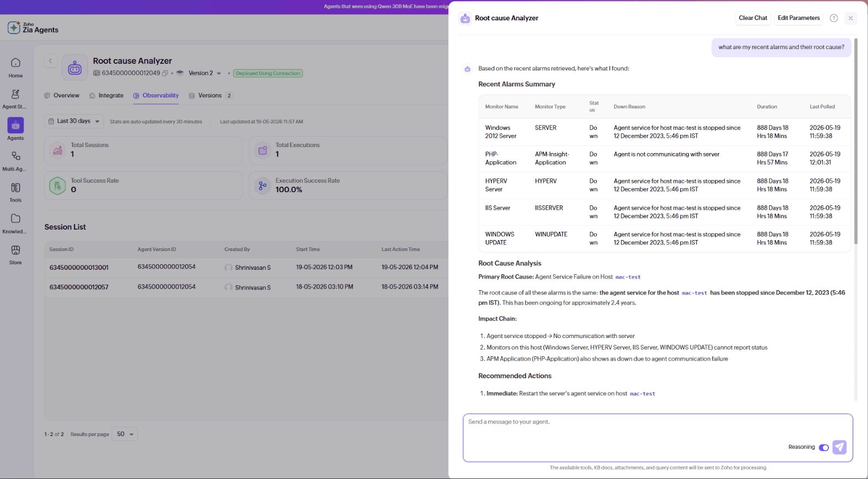Click Windows 2012 Server in alarms table
868x479 pixels.
(x=501, y=132)
